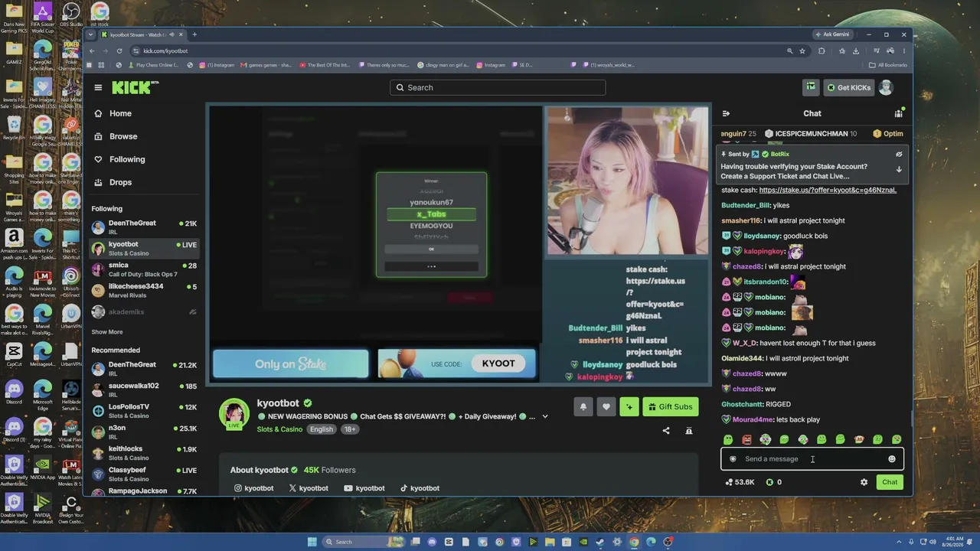Screen dimensions: 980x551
Task: Open DeenTheGreat in the Following list
Action: 144,227
